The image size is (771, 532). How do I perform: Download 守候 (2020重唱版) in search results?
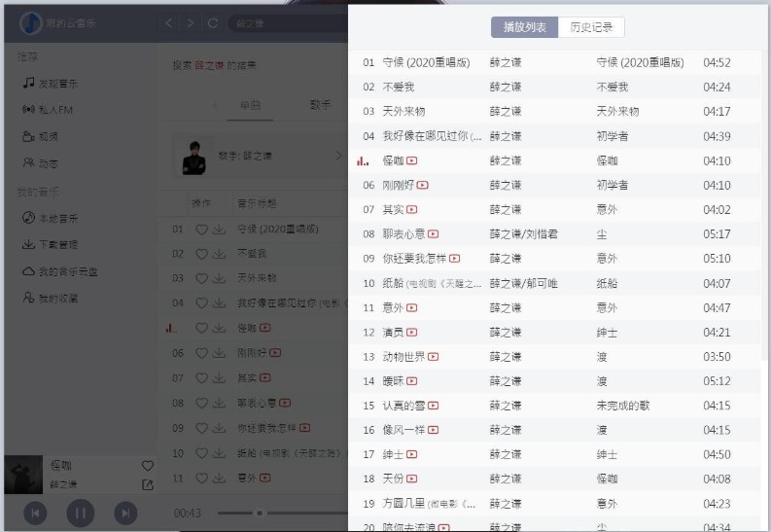(220, 230)
